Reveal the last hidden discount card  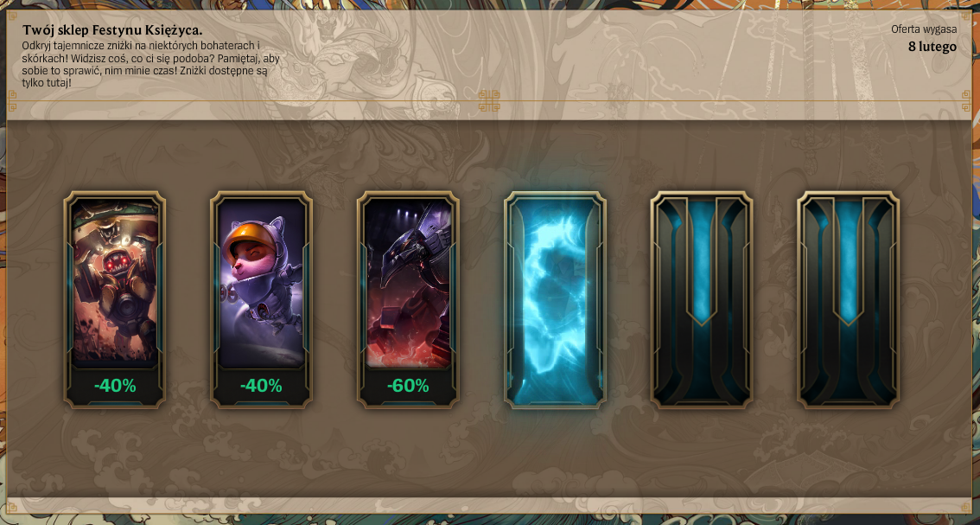[x=848, y=300]
